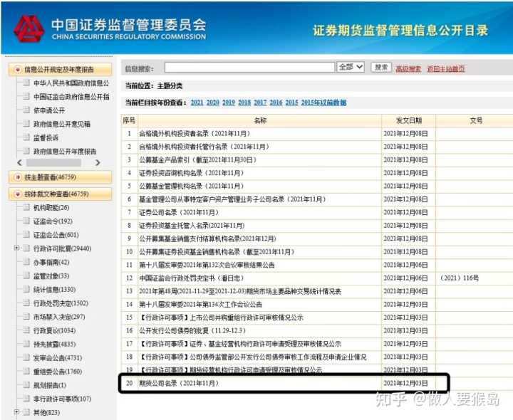513x420 pixels.
Task: Open 证券投资基金托管人名录(2021年11月)
Action: tap(192, 226)
